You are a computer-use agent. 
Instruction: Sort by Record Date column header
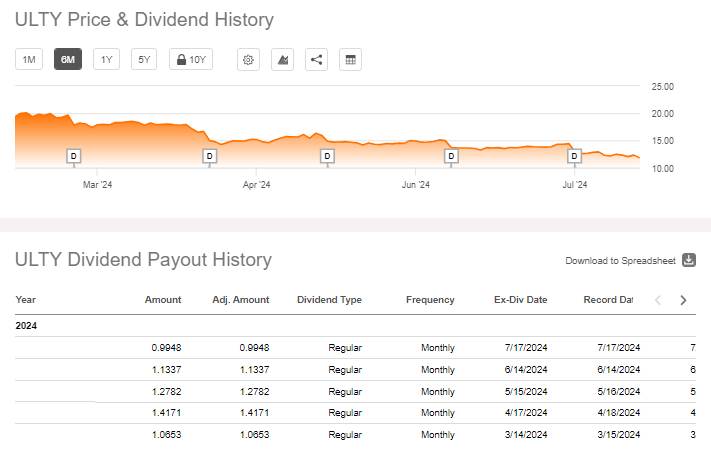click(608, 300)
